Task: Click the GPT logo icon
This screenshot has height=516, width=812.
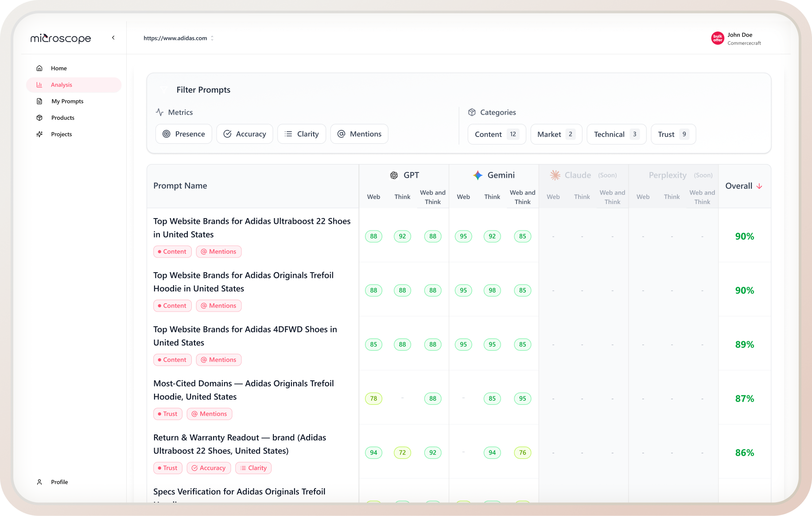Action: (394, 176)
